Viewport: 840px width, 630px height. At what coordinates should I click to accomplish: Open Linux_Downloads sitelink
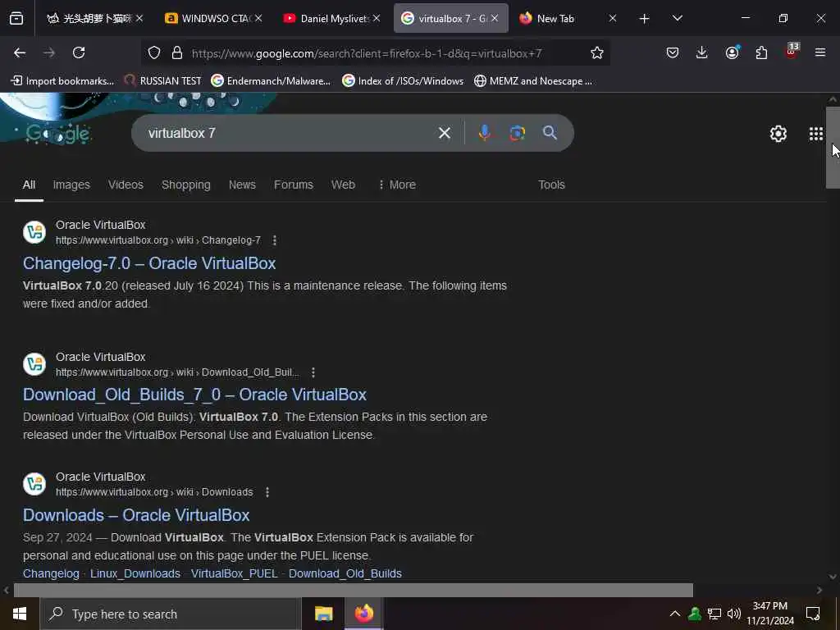click(135, 573)
